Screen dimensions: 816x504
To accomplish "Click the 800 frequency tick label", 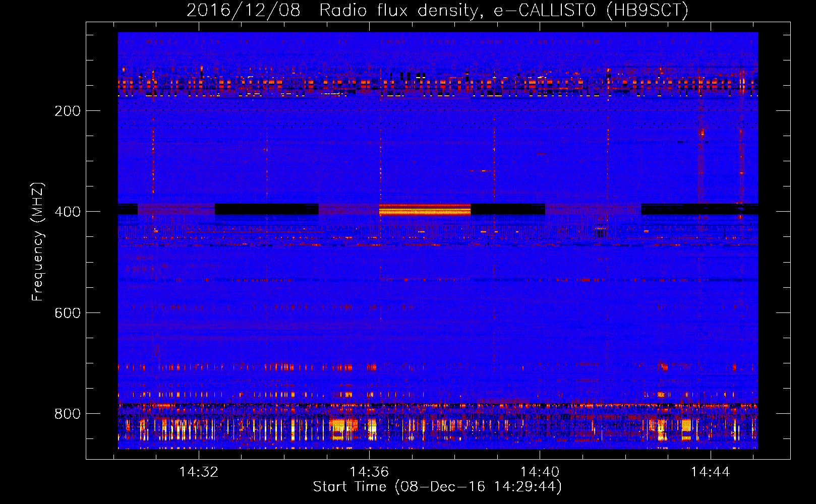I will coord(68,414).
